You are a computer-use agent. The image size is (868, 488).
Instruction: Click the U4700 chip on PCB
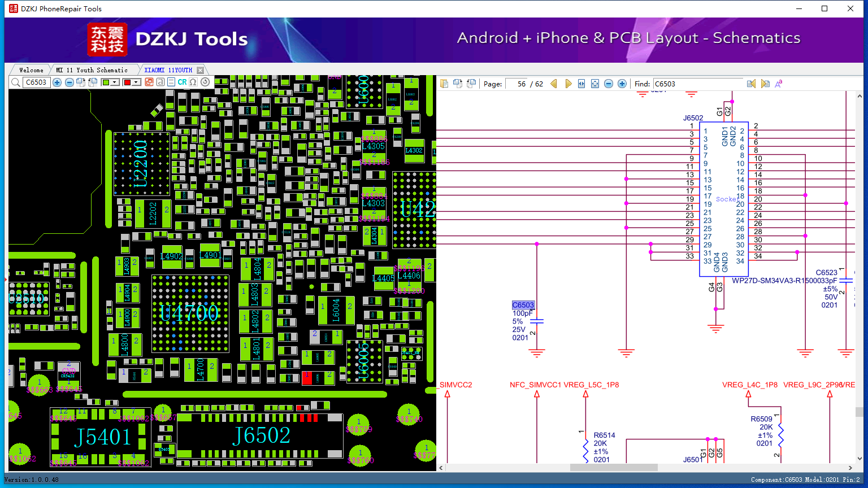click(x=190, y=313)
